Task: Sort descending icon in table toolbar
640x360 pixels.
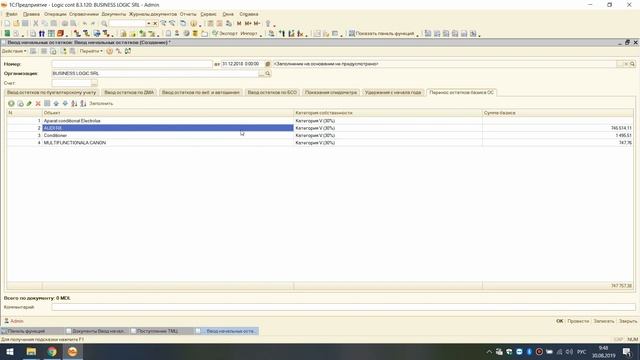Action: pos(83,104)
